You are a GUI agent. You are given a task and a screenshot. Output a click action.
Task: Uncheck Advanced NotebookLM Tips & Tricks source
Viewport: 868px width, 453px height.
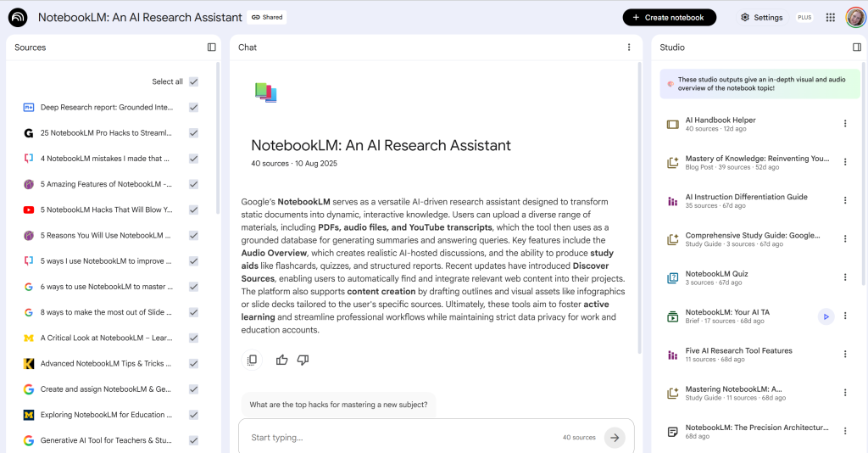point(194,363)
